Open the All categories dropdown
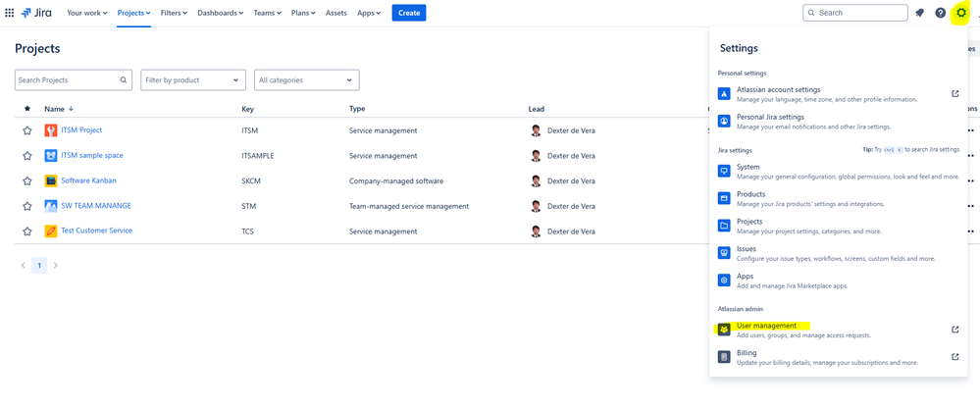980x409 pixels. click(306, 79)
